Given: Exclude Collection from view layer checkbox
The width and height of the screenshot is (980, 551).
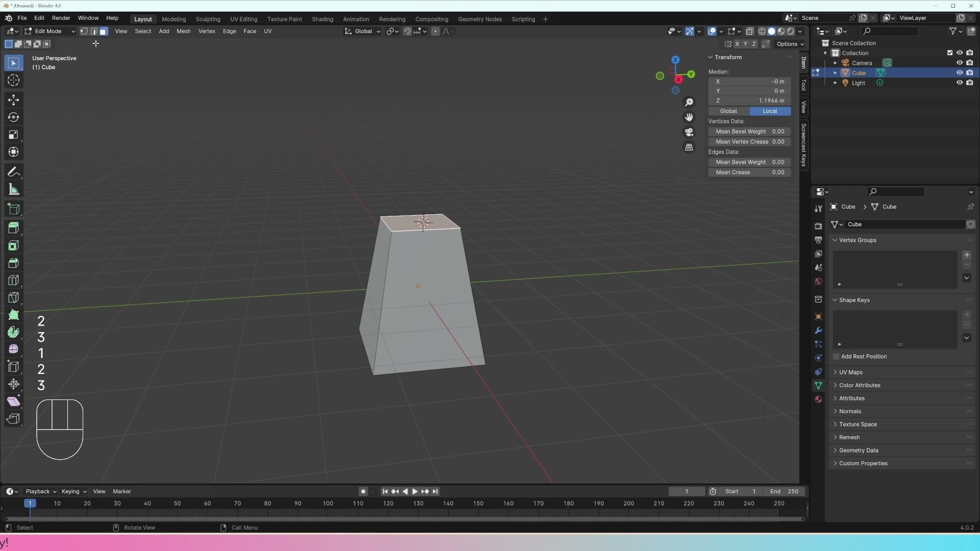Looking at the screenshot, I should click(x=950, y=53).
